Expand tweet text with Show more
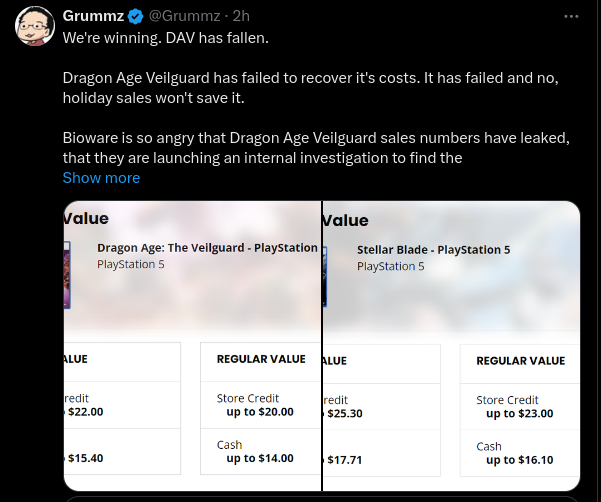Image resolution: width=601 pixels, height=502 pixels. 101,178
